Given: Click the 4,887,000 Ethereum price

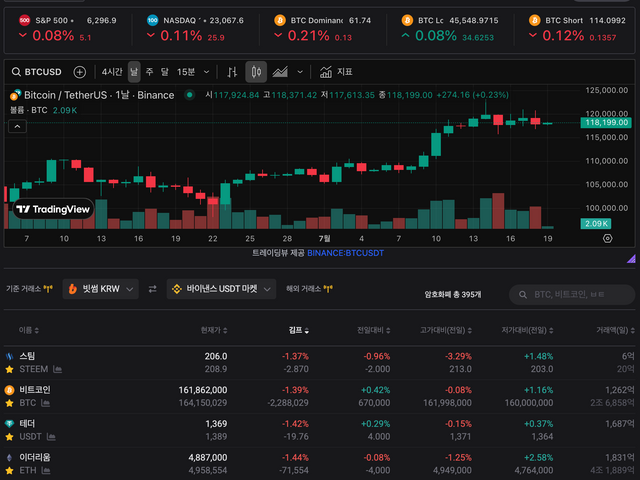Looking at the screenshot, I should point(208,458).
